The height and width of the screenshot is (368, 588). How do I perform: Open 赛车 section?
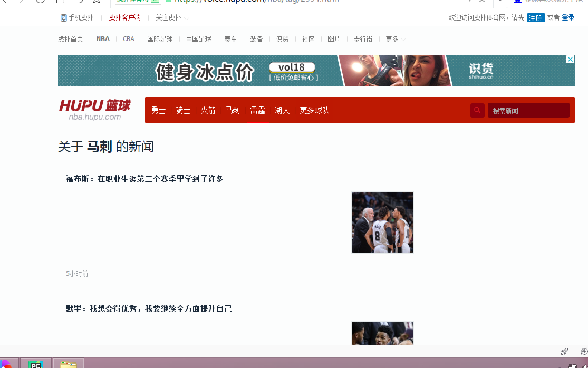coord(230,39)
